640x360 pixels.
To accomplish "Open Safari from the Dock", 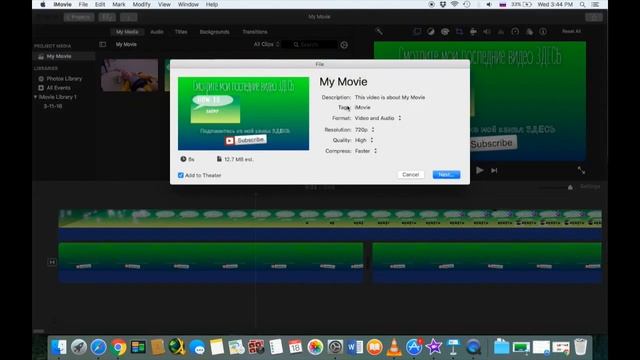I will 98,347.
